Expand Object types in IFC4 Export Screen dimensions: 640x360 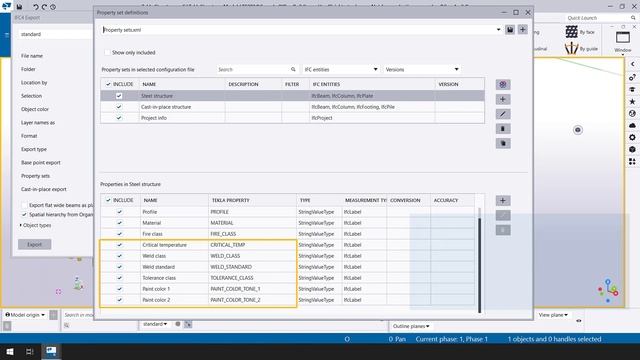point(20,225)
